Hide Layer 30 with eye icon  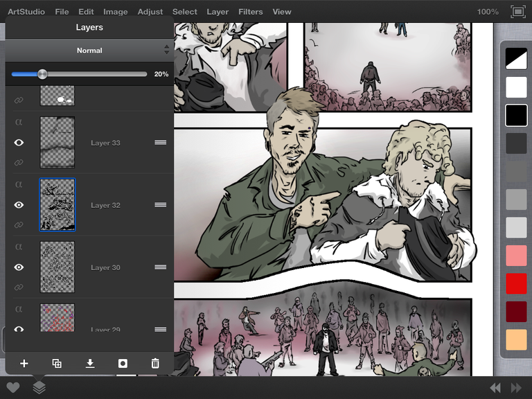coord(19,267)
